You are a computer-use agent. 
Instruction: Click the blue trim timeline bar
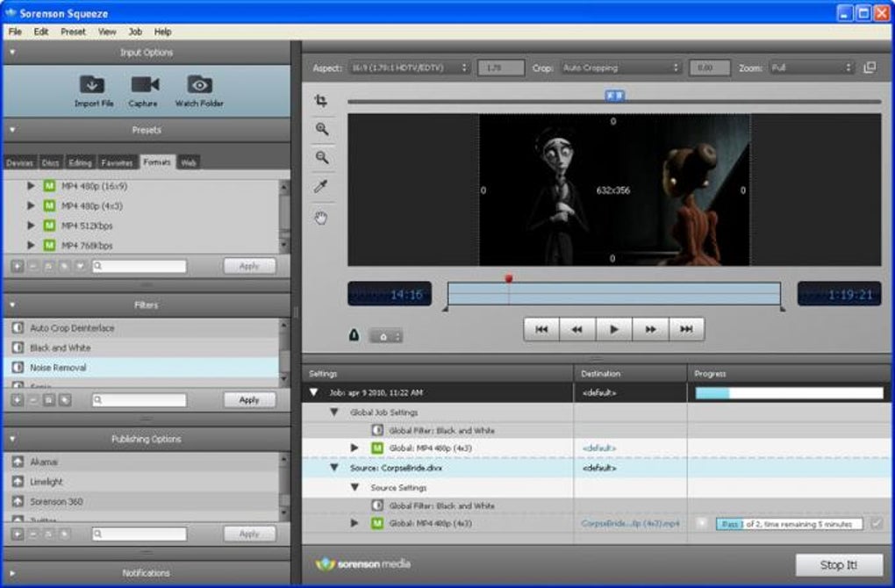(x=614, y=294)
